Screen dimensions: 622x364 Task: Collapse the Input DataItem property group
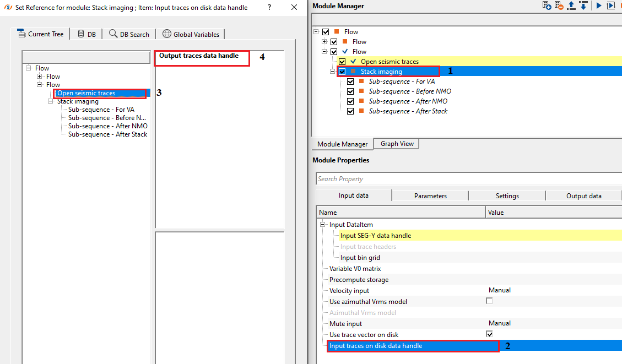322,225
